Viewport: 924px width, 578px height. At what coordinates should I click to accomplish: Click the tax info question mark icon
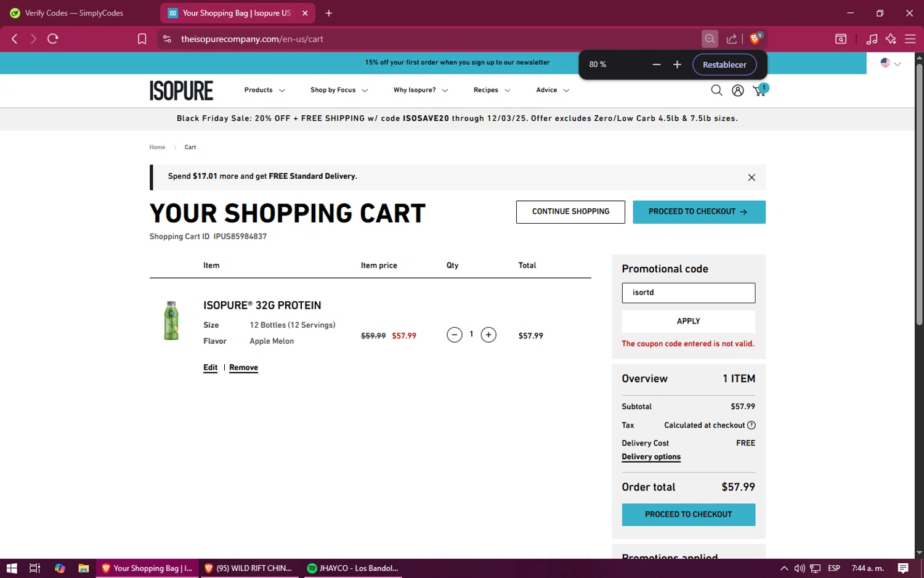click(752, 425)
